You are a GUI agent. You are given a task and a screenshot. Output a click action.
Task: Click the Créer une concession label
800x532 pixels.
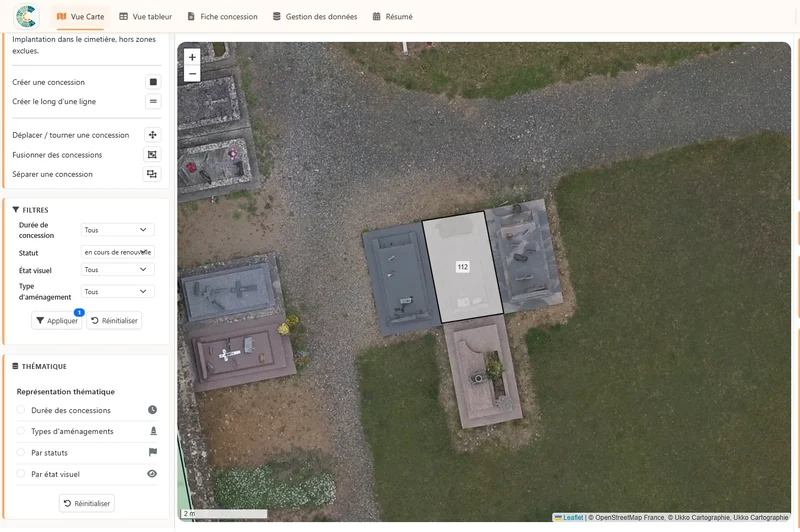[x=48, y=82]
